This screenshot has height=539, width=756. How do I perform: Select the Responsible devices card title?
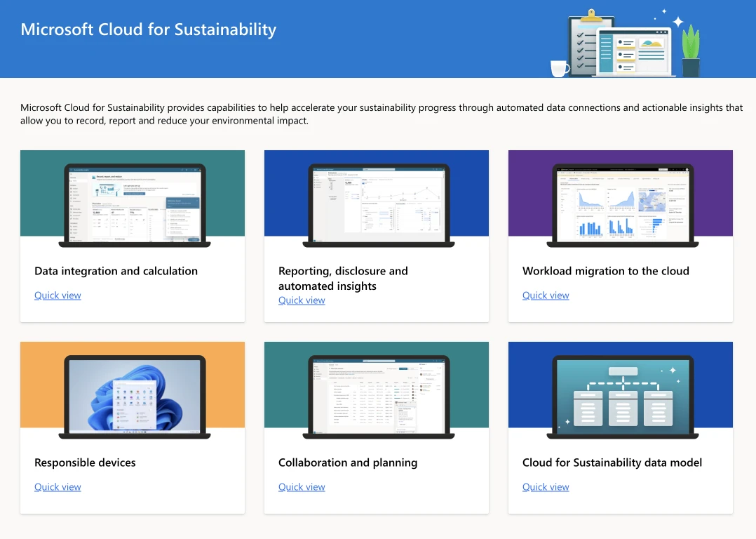tap(85, 463)
